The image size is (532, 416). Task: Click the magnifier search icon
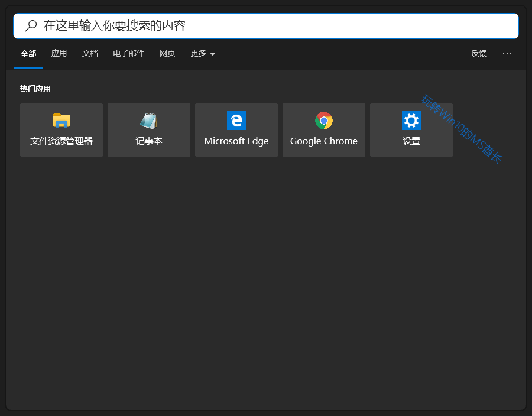31,26
